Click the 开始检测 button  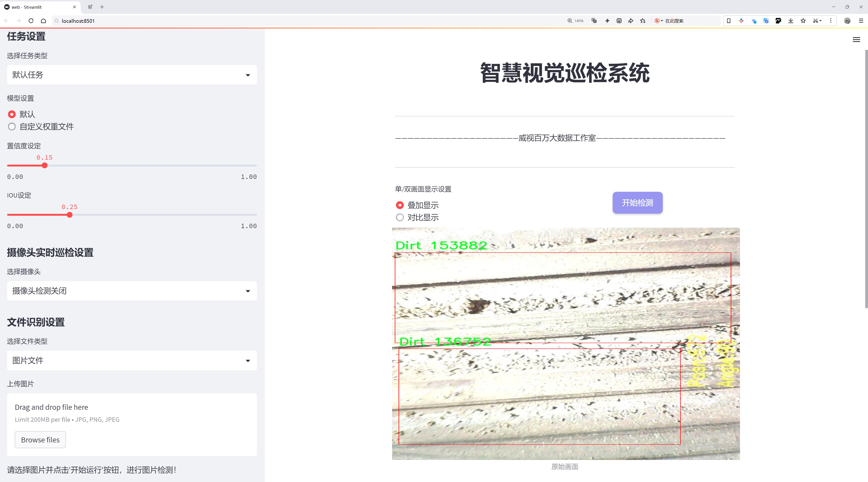[x=637, y=203]
